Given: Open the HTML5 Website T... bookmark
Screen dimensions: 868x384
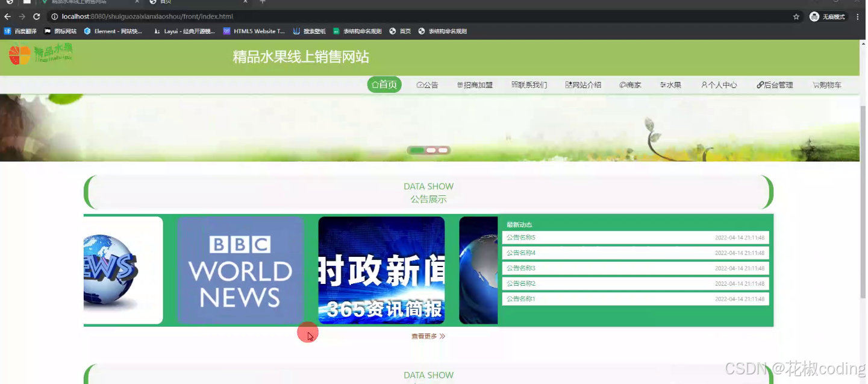Looking at the screenshot, I should (x=254, y=31).
